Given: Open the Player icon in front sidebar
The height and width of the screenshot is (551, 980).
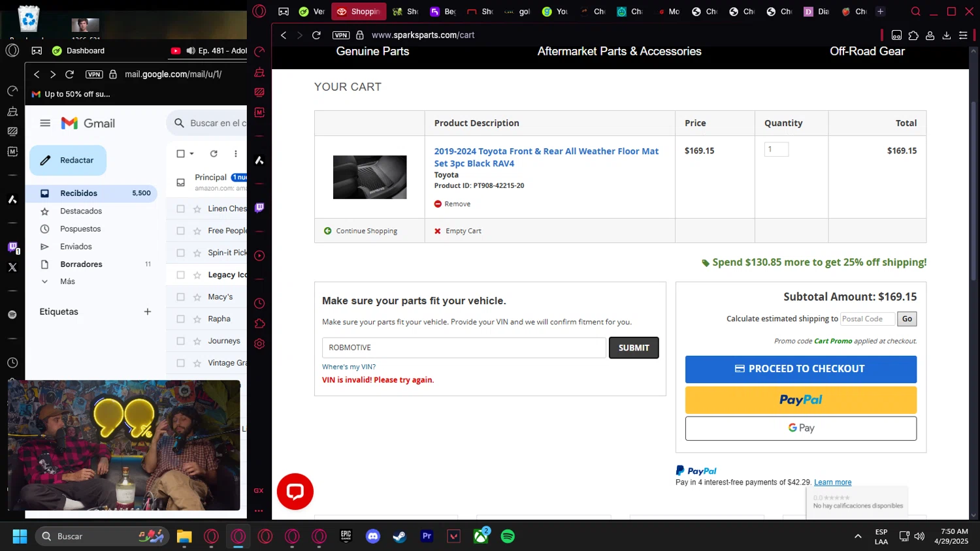Looking at the screenshot, I should (259, 256).
